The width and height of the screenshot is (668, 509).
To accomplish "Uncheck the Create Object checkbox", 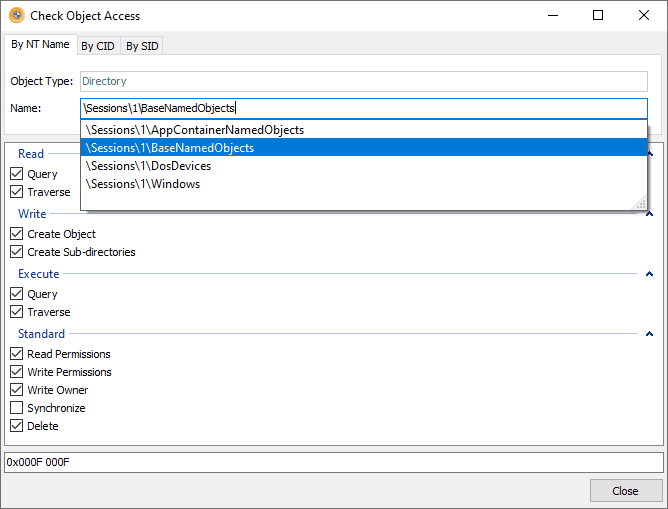I will click(16, 234).
